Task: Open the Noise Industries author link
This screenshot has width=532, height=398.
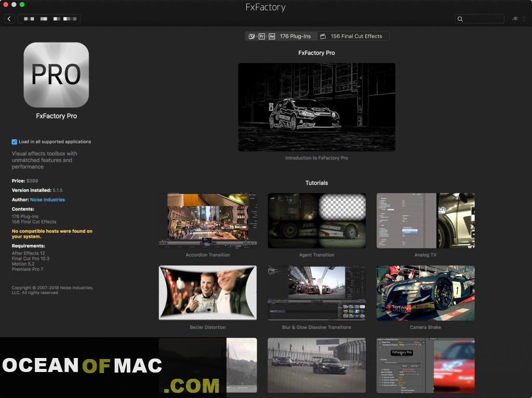Action: [x=47, y=200]
